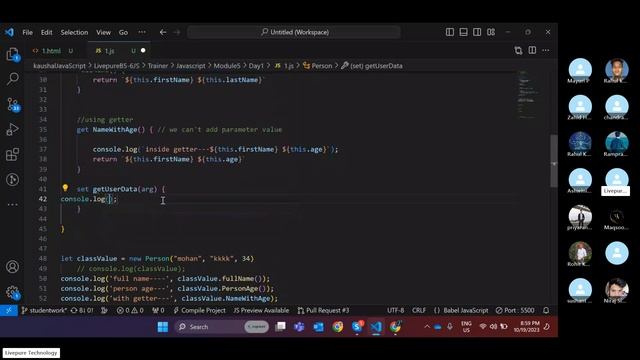Select the Javascript breadcrumb folder
Screen dimensions: 640x360
[x=191, y=66]
